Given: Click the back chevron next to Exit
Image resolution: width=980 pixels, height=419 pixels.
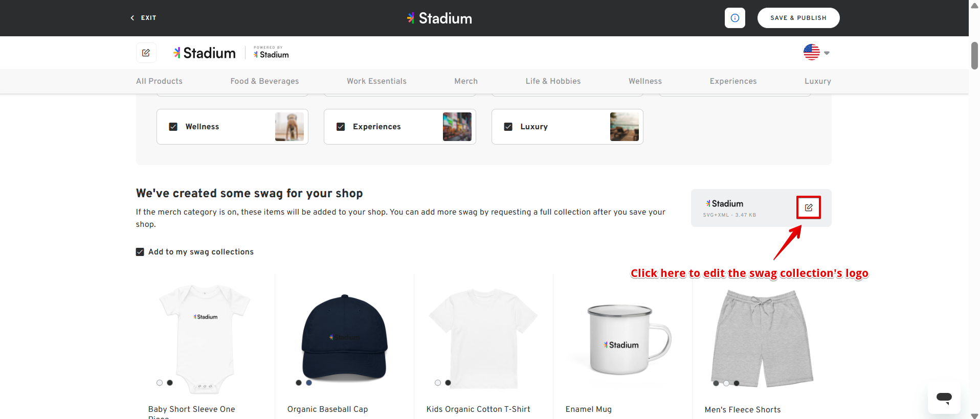Looking at the screenshot, I should pyautogui.click(x=132, y=18).
